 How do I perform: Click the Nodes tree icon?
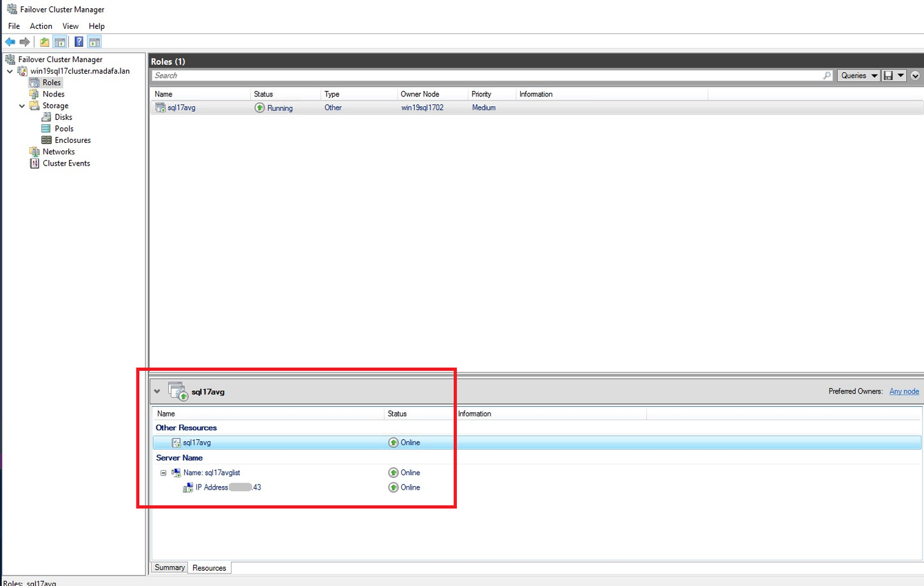(x=34, y=94)
